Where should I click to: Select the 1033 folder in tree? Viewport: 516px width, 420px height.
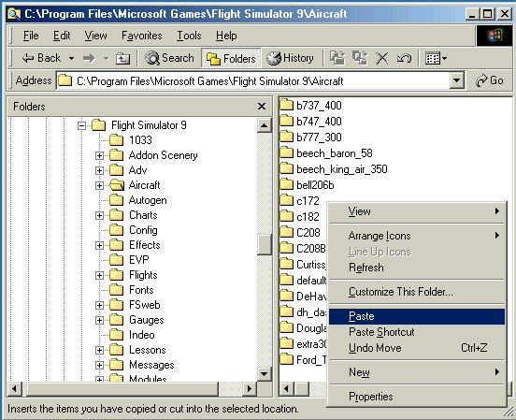point(131,140)
